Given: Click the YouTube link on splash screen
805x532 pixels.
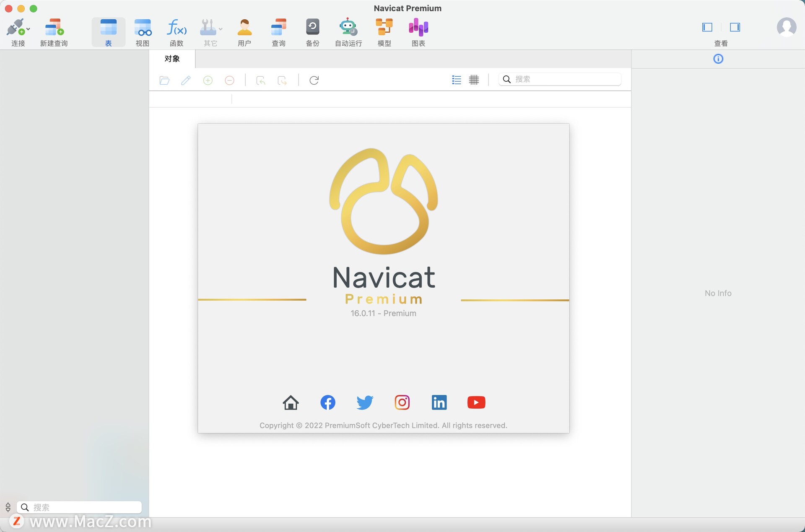Looking at the screenshot, I should 476,402.
